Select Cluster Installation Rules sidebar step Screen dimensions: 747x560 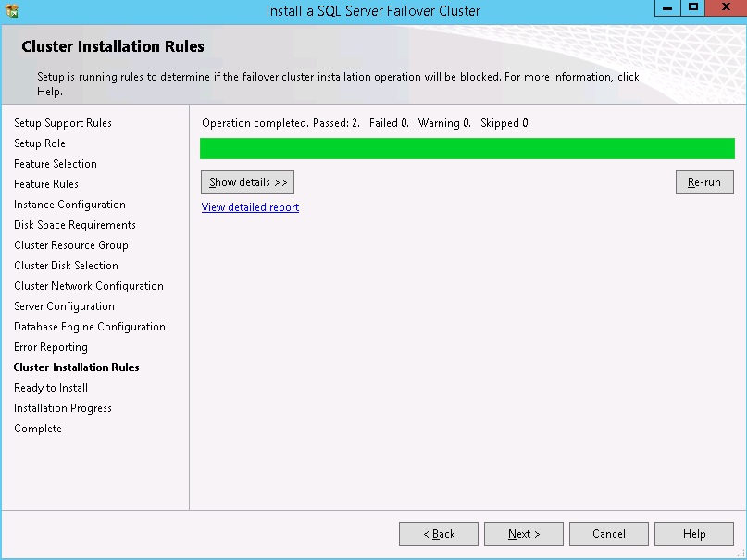click(x=76, y=367)
